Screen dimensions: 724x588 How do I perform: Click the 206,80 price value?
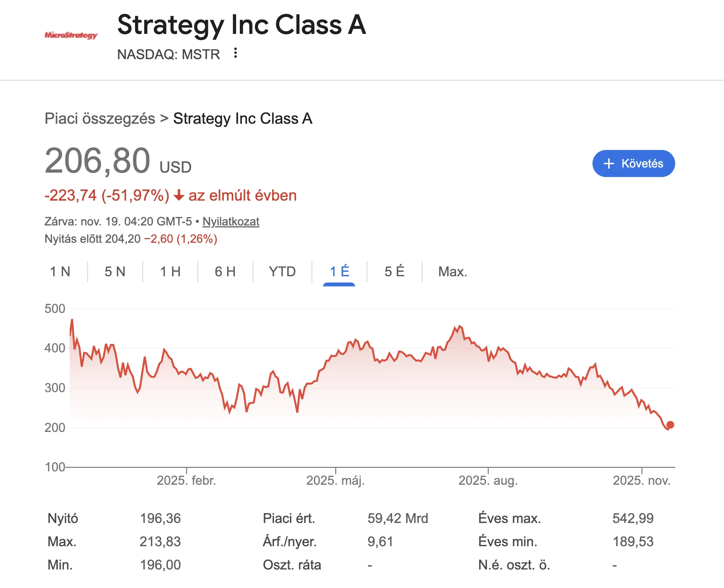tap(97, 161)
